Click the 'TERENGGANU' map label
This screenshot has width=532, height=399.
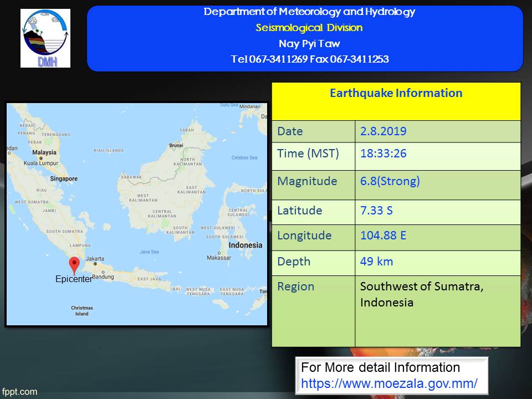click(x=56, y=135)
